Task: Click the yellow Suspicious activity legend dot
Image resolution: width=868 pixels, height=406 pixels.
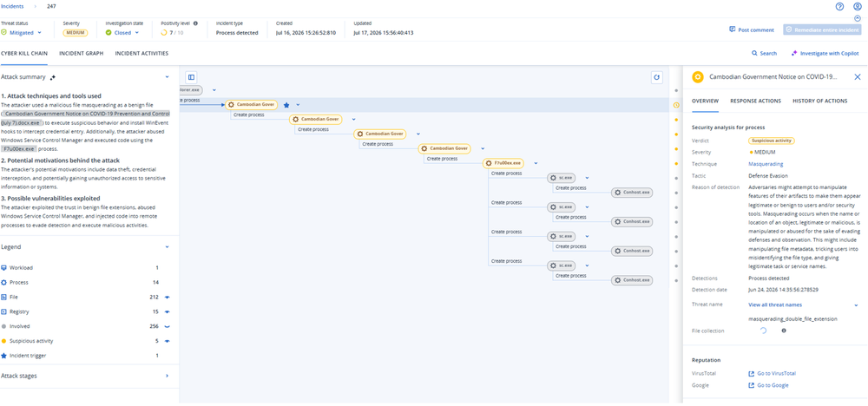Action: pyautogui.click(x=3, y=341)
